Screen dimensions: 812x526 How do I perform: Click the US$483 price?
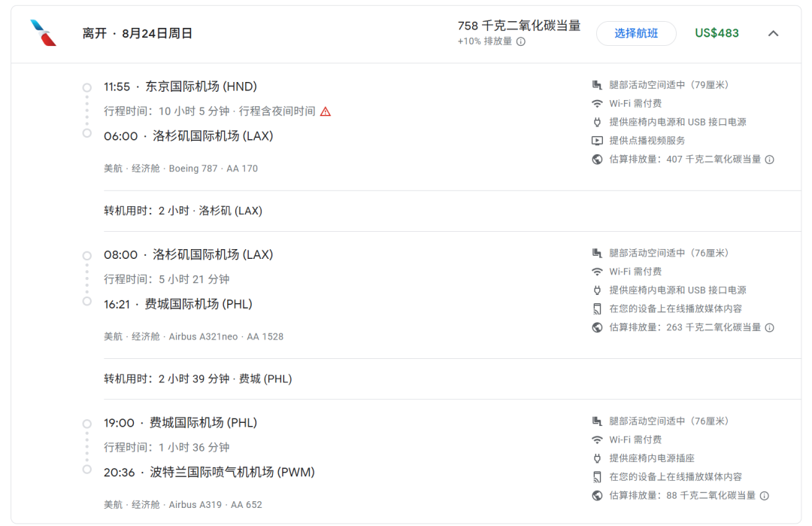point(717,33)
